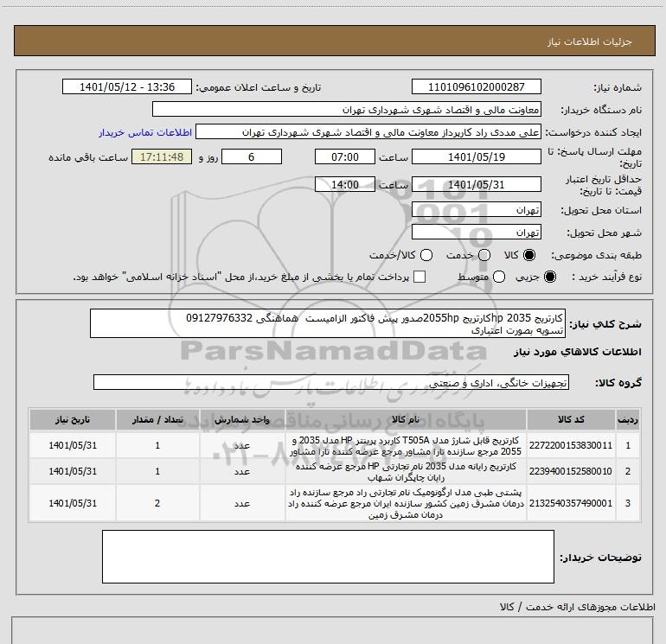
Task: Click item code 2132540357490001
Action: click(571, 503)
